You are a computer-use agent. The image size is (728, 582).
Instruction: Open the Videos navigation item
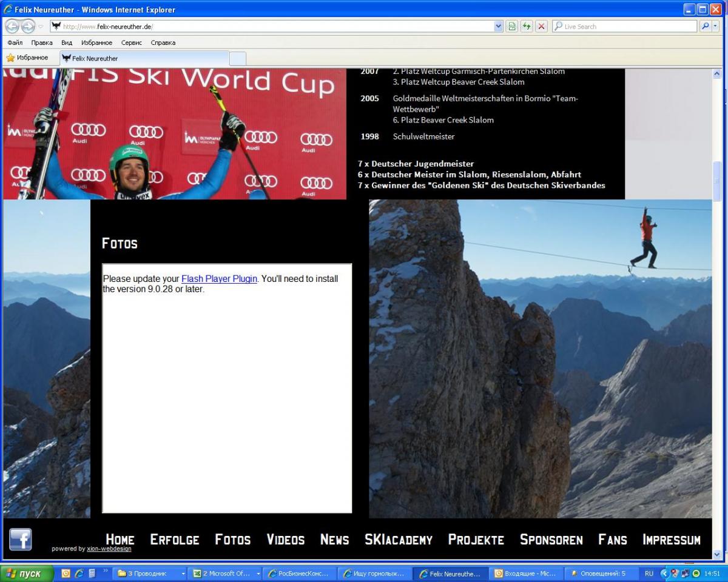286,539
